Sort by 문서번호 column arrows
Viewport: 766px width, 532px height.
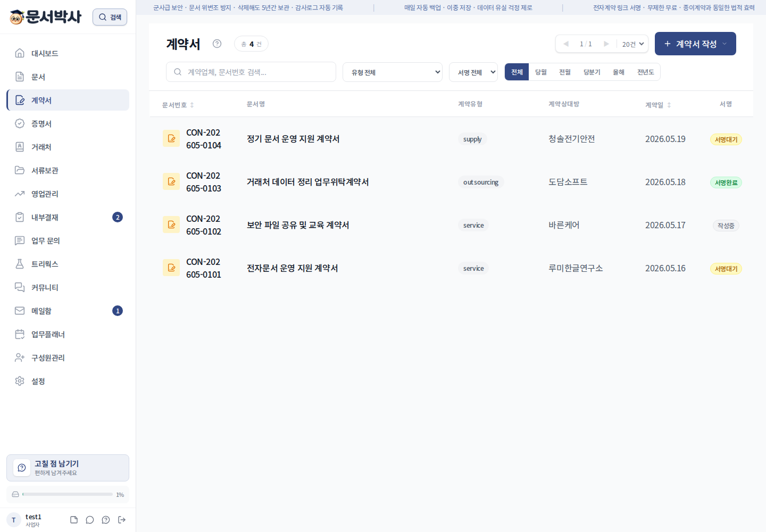[192, 105]
